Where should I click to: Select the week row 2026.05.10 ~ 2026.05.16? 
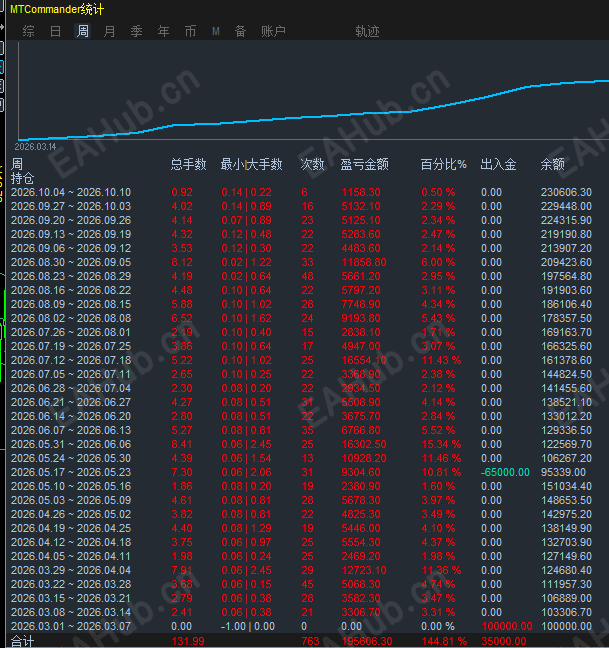coord(301,486)
